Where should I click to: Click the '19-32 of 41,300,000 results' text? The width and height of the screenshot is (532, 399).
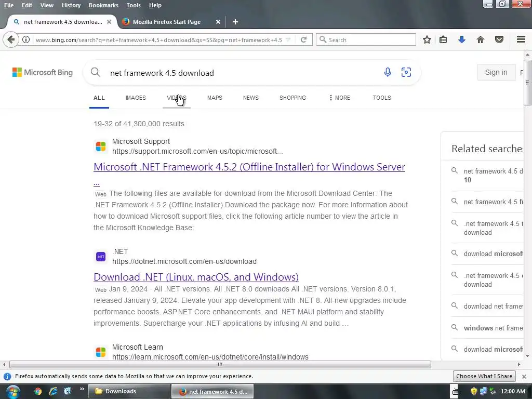139,124
